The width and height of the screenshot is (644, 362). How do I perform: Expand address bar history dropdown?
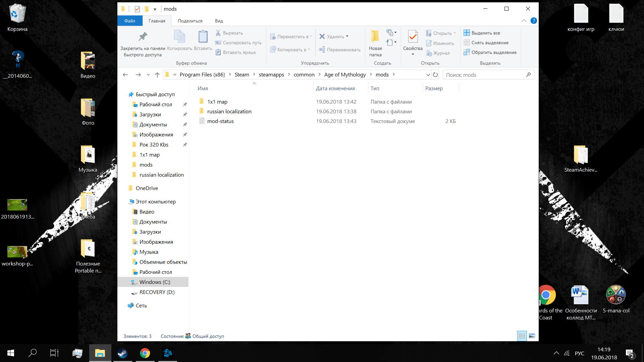click(x=428, y=75)
